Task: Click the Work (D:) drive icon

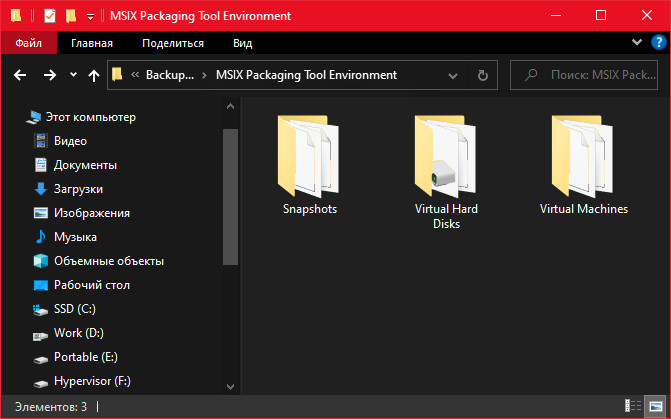Action: pyautogui.click(x=40, y=336)
